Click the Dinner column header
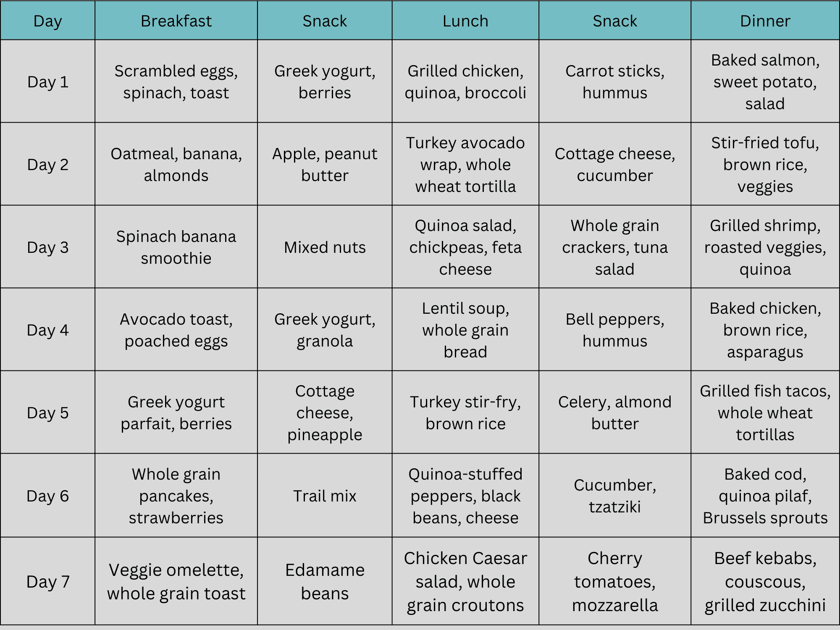 [765, 21]
